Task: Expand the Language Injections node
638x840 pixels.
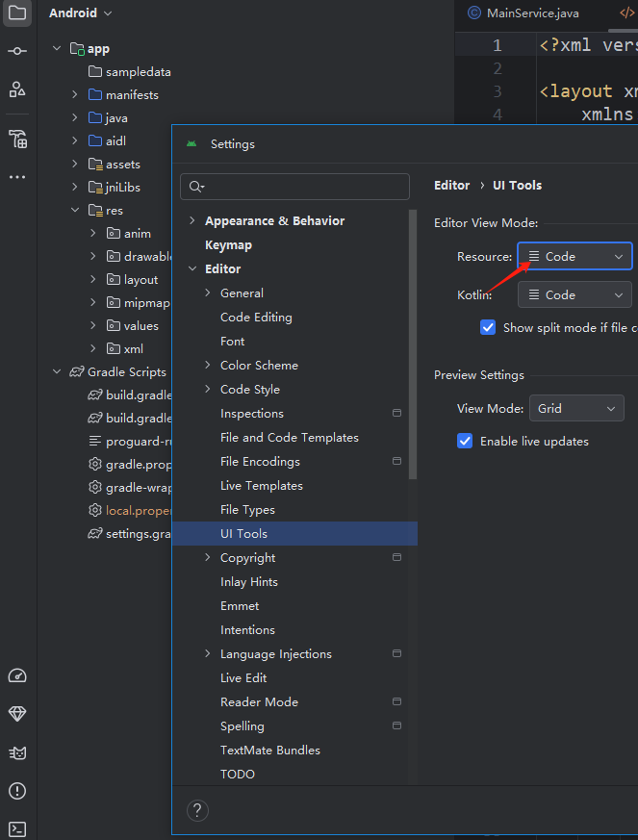Action: pos(208,653)
